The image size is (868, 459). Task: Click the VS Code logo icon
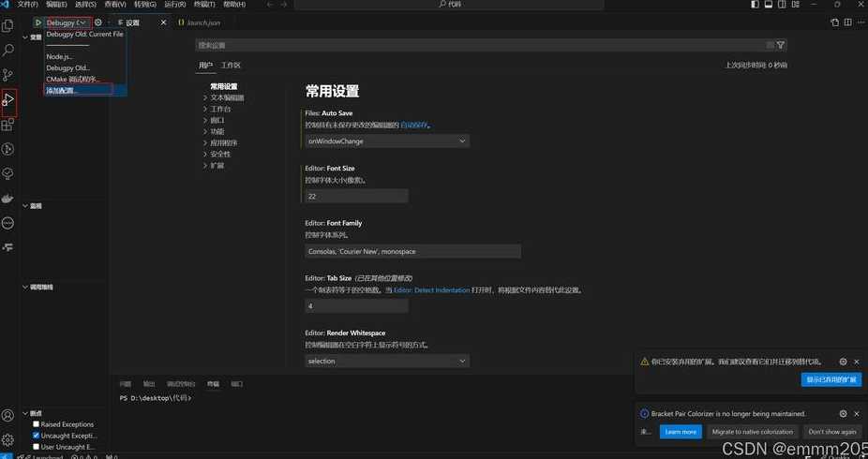pyautogui.click(x=5, y=5)
